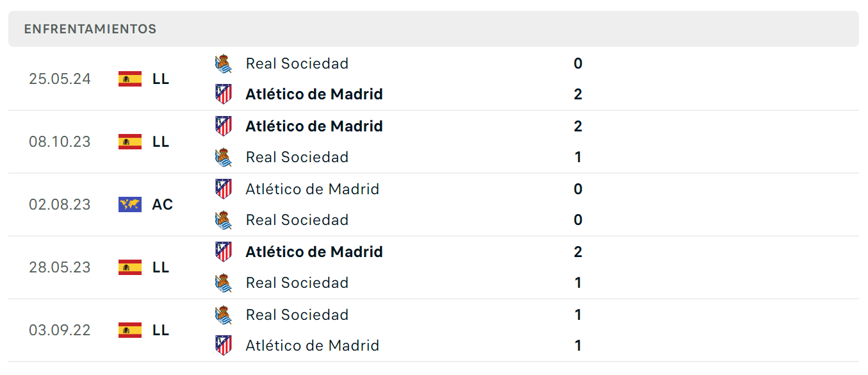
Task: Select the LL competition label for 28.05.23
Action: [161, 267]
